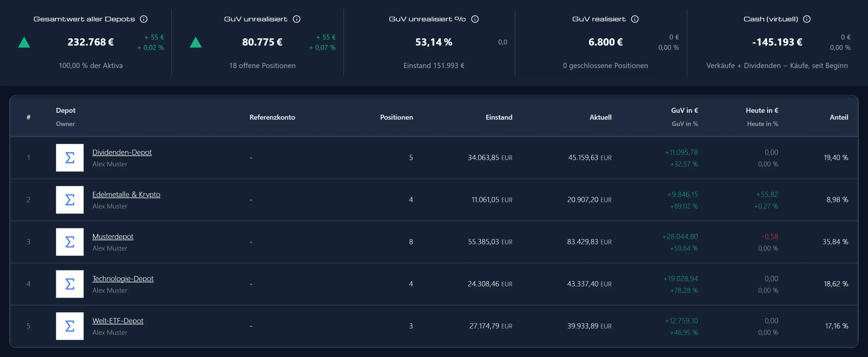
Task: Click the # column header
Action: 29,117
